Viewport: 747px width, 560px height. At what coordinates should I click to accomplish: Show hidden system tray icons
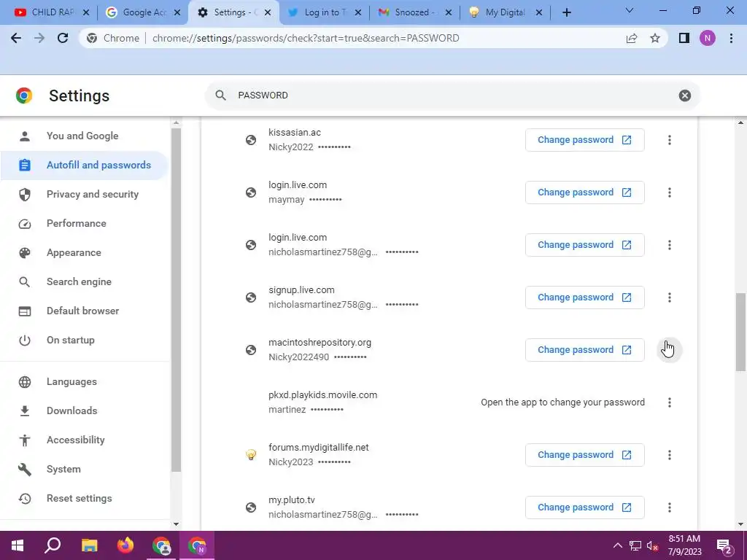click(617, 545)
